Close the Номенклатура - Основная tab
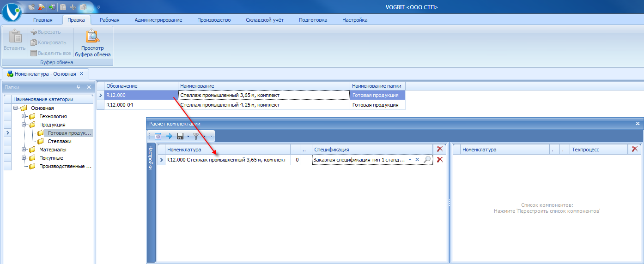This screenshot has height=264, width=644. tap(81, 73)
